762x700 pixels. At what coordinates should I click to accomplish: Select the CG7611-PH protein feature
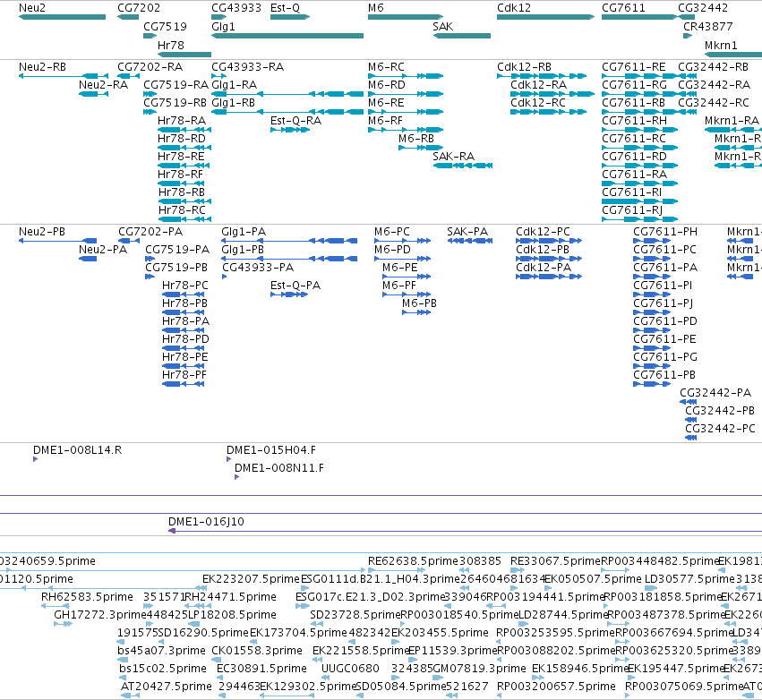[652, 241]
